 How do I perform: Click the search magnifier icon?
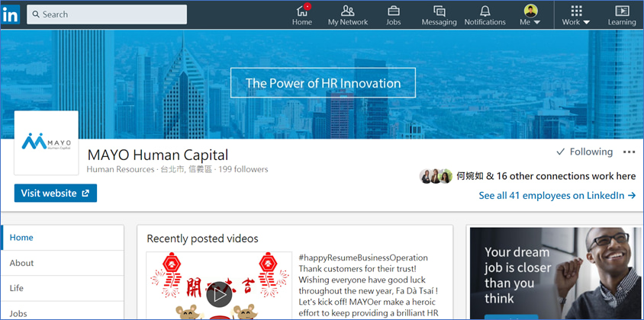(36, 14)
